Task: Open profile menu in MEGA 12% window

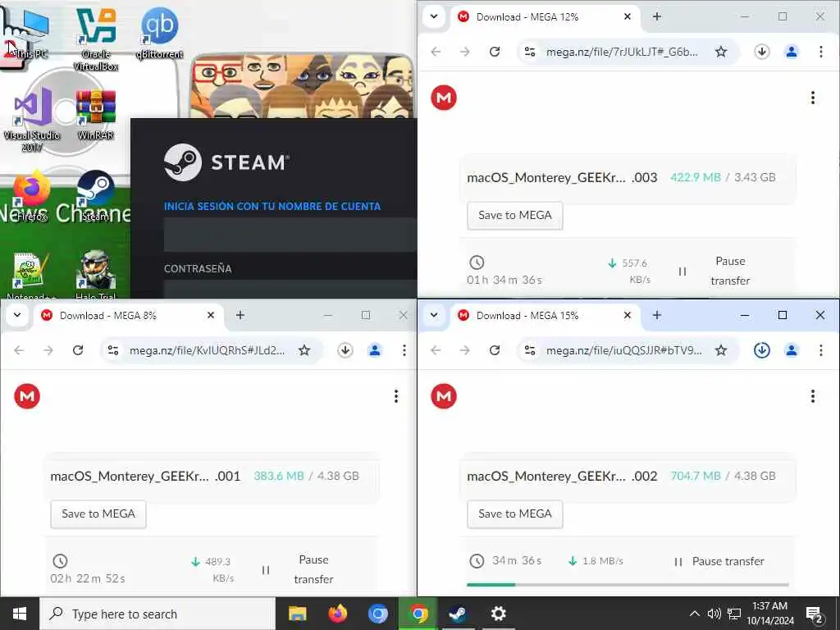Action: pos(792,52)
